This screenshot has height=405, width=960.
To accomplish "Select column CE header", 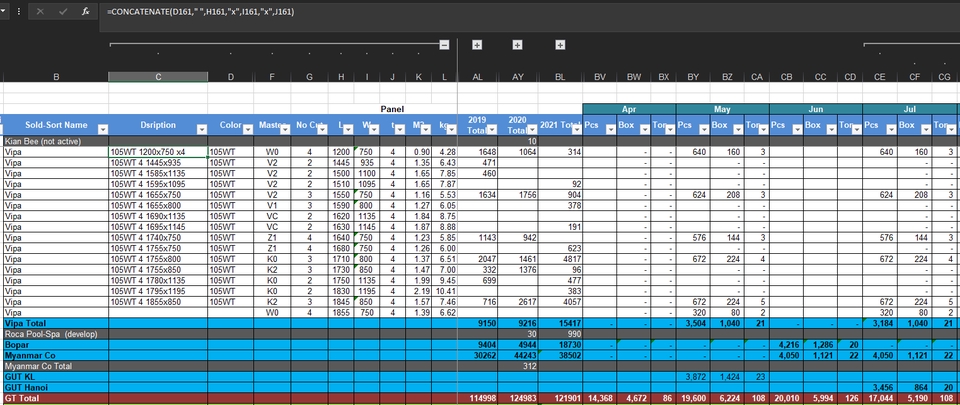I will 880,76.
